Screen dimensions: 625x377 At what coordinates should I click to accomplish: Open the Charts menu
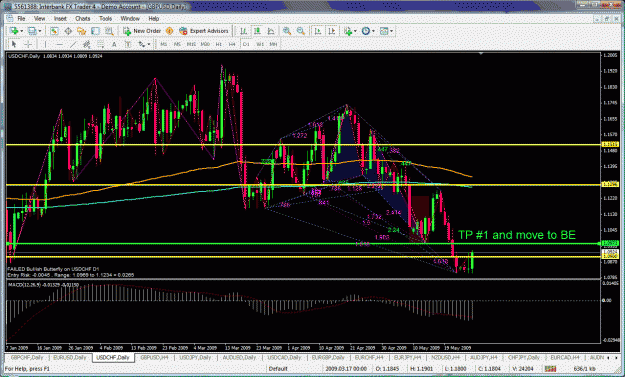[x=83, y=19]
